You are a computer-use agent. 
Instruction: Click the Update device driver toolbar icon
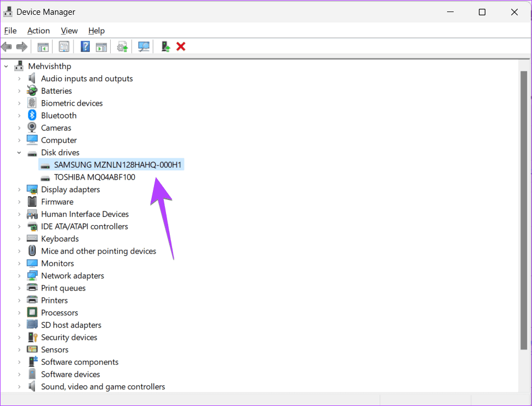122,47
